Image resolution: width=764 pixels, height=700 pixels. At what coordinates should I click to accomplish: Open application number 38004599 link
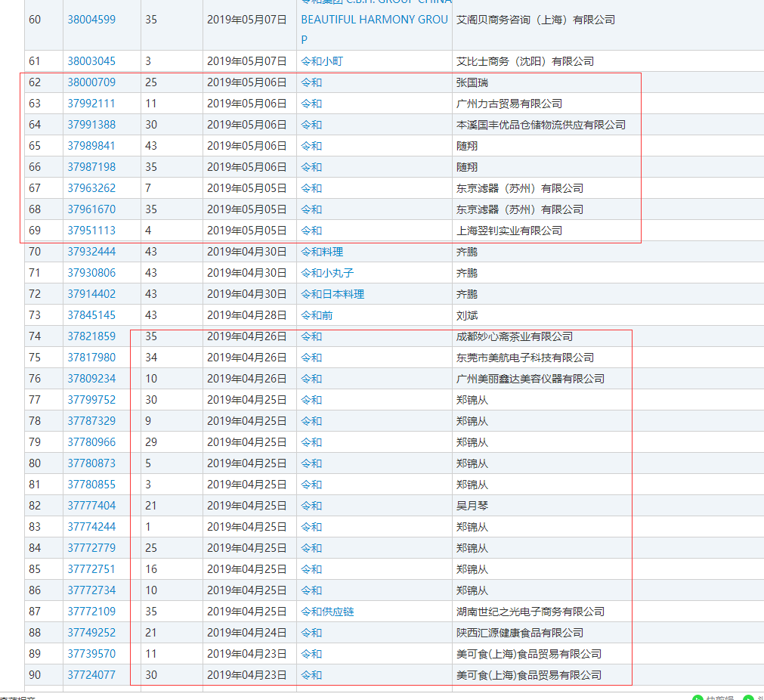91,20
